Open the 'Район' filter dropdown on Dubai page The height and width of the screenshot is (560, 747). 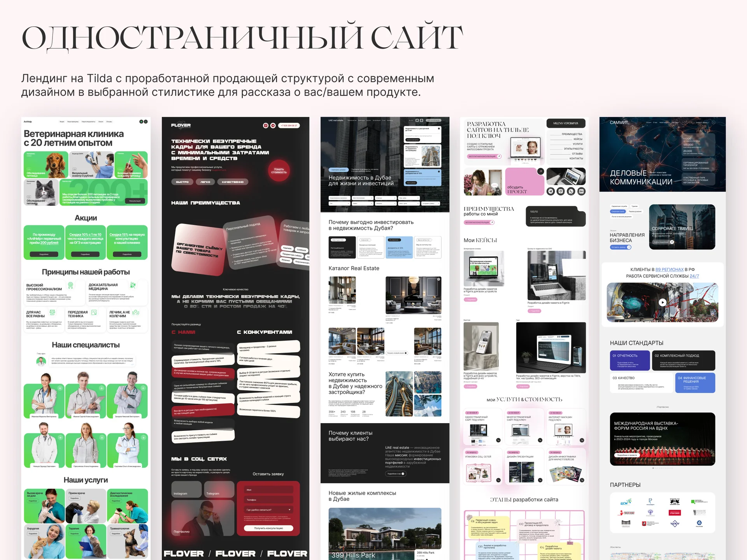362,203
